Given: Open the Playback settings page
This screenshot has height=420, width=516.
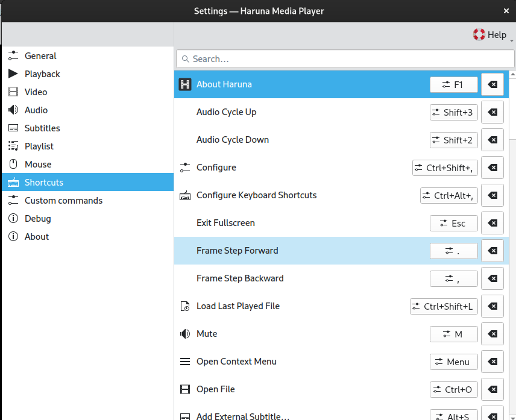Looking at the screenshot, I should pyautogui.click(x=42, y=74).
